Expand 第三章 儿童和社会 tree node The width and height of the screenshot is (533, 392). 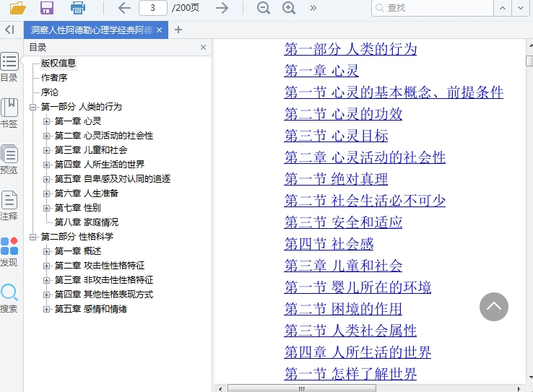(x=46, y=150)
